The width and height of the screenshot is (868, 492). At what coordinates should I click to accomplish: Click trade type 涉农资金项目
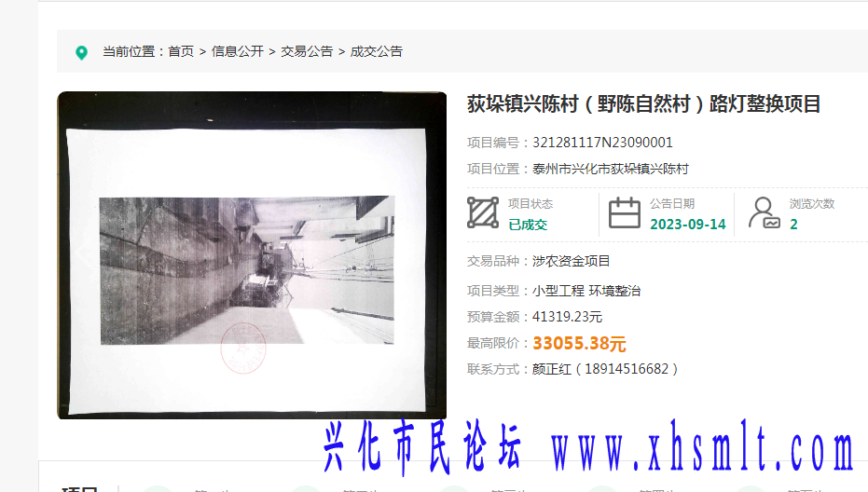(x=571, y=261)
